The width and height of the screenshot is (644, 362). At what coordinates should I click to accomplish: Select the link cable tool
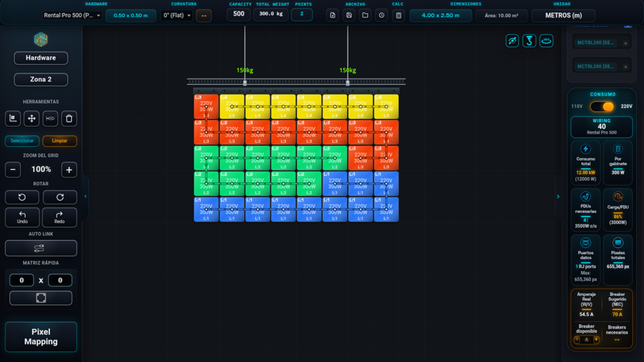(50, 118)
